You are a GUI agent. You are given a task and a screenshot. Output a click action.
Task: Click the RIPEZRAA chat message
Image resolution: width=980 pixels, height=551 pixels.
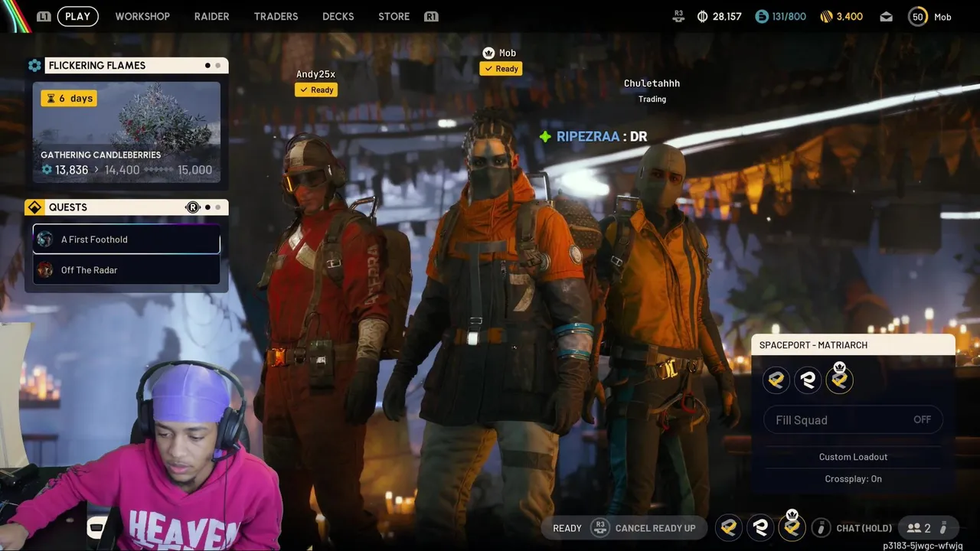[x=602, y=136]
